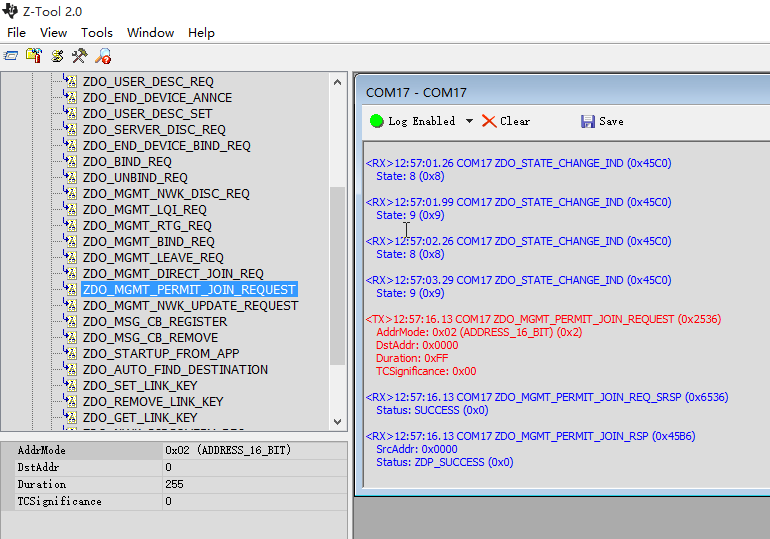This screenshot has height=539, width=770.
Task: Open the Tools menu
Action: click(97, 33)
